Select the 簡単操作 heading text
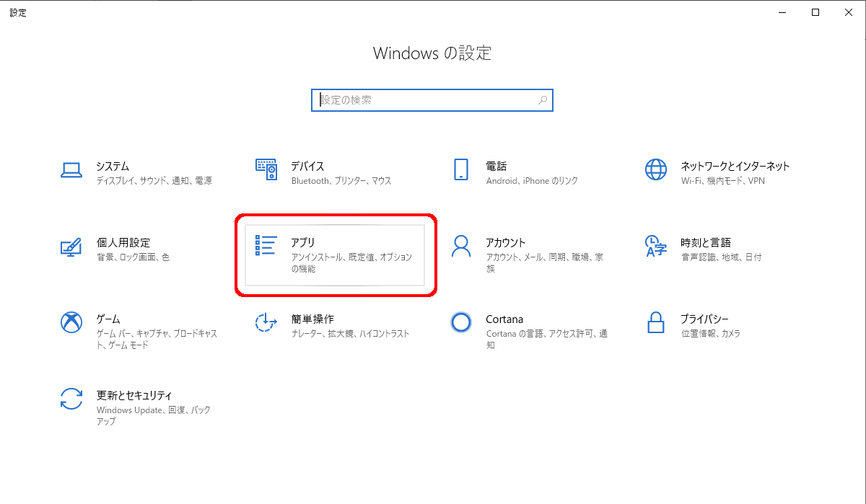 312,319
